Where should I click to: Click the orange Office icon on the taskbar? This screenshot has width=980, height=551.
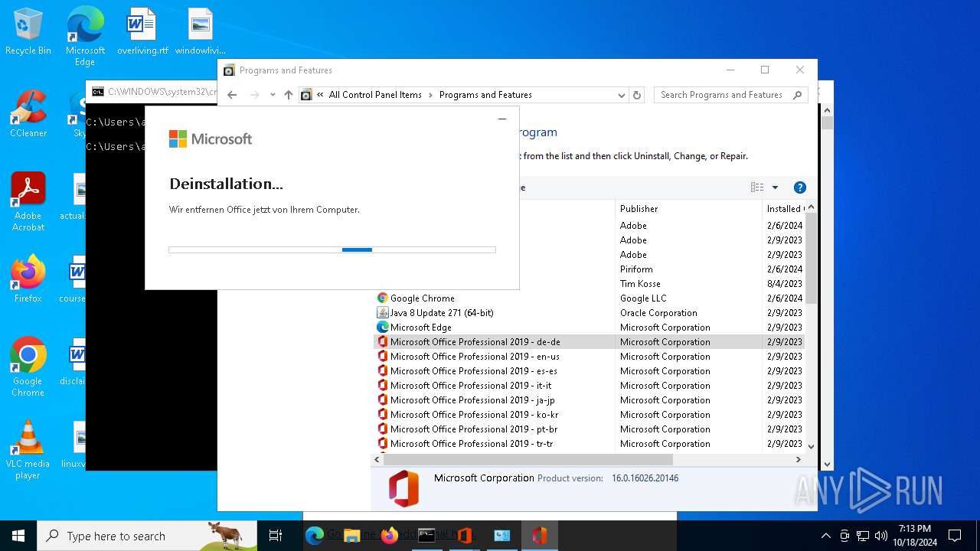[464, 536]
